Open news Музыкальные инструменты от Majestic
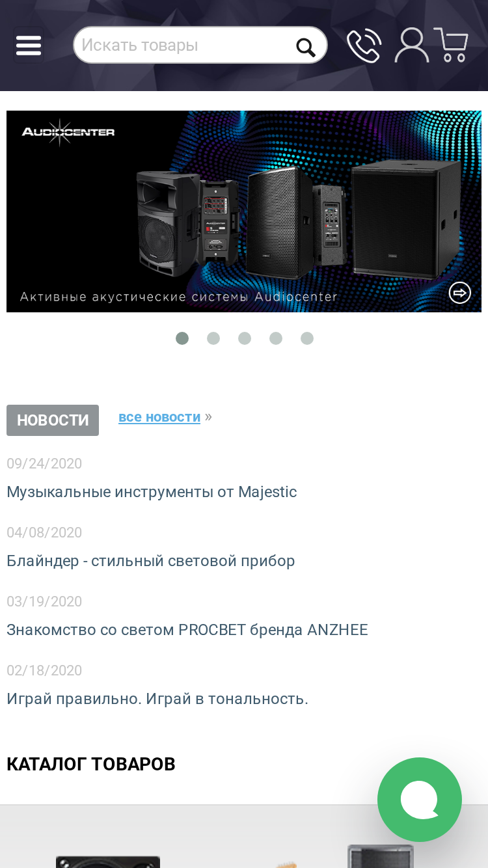 point(152,492)
